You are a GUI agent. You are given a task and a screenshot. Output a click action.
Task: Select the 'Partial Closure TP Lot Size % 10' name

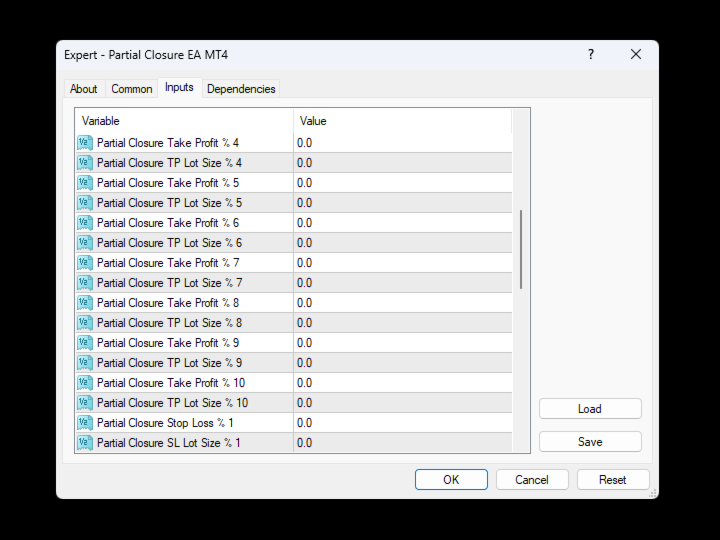click(173, 403)
